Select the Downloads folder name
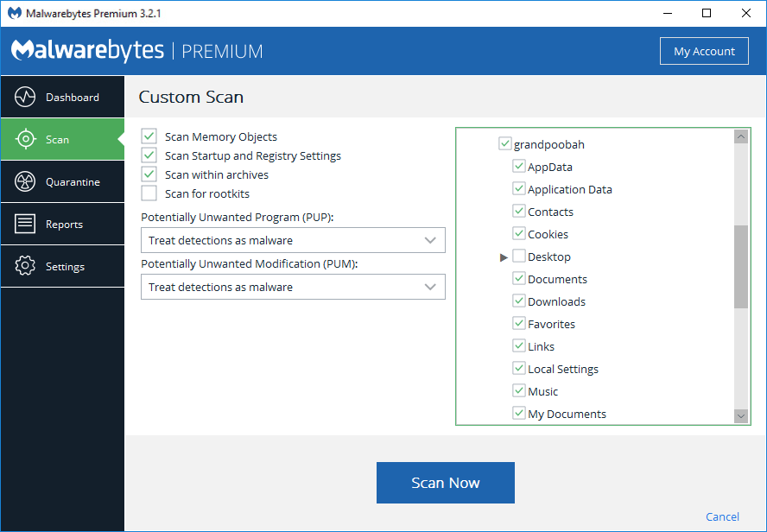Image resolution: width=767 pixels, height=532 pixels. point(556,302)
